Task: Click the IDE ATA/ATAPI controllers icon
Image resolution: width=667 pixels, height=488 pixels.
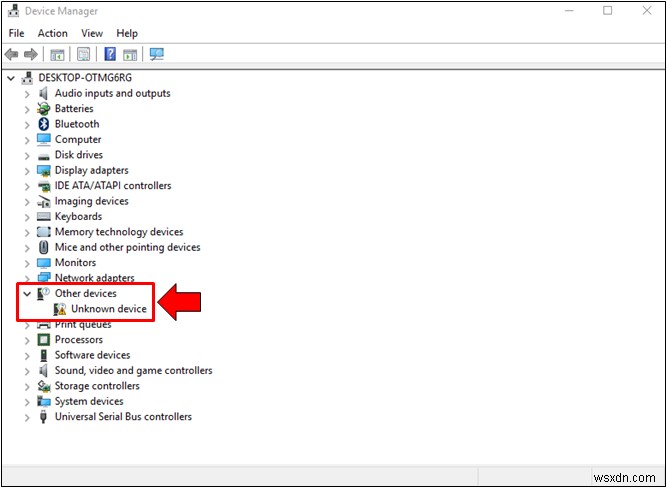Action: tap(44, 186)
